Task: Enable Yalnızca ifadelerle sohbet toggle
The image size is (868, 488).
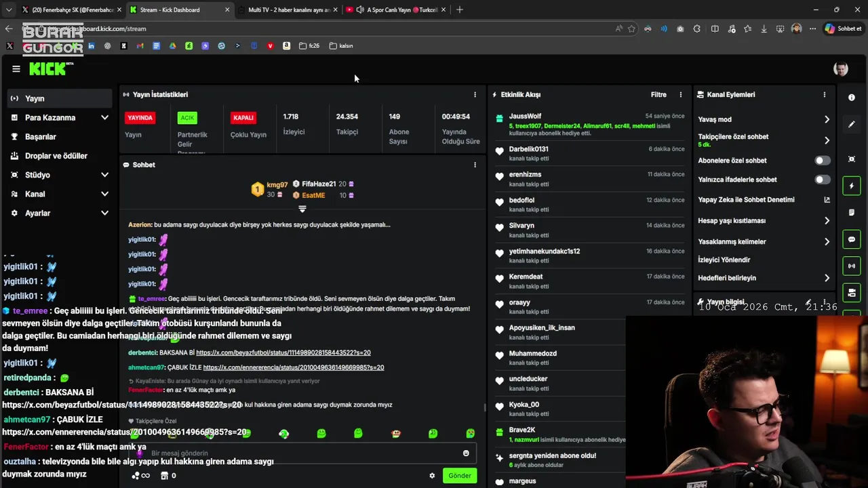Action: (822, 180)
